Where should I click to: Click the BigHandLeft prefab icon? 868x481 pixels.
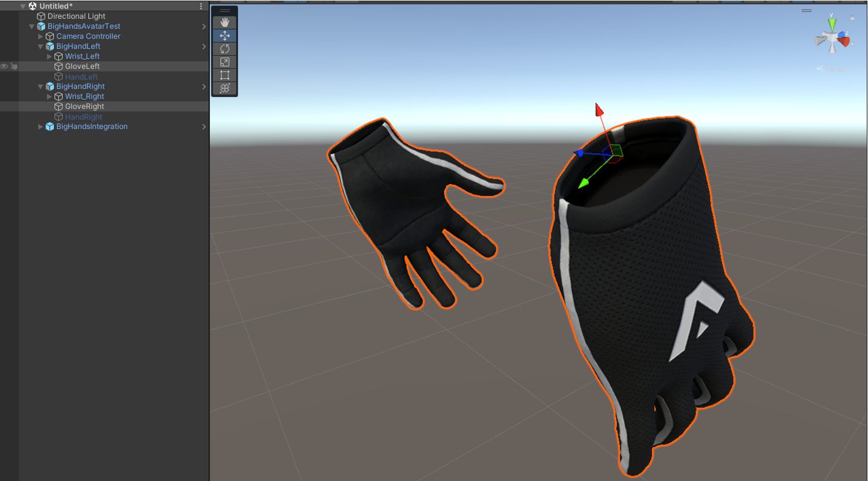50,46
